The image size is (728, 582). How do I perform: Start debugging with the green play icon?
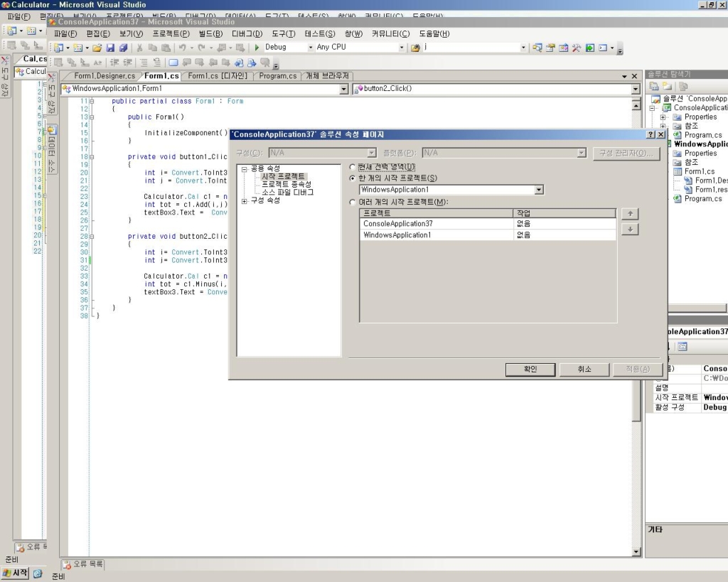(257, 48)
